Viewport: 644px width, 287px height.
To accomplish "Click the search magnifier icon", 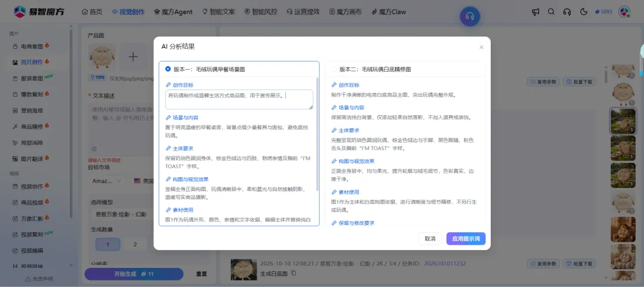I will click(551, 12).
